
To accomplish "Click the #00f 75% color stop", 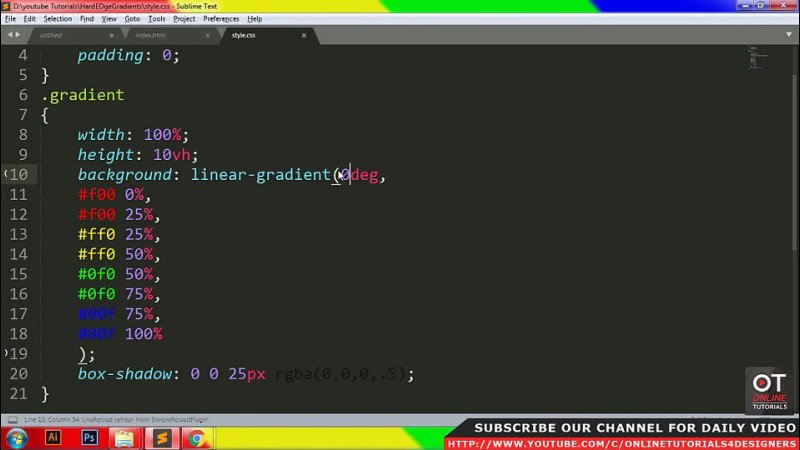I will click(116, 314).
